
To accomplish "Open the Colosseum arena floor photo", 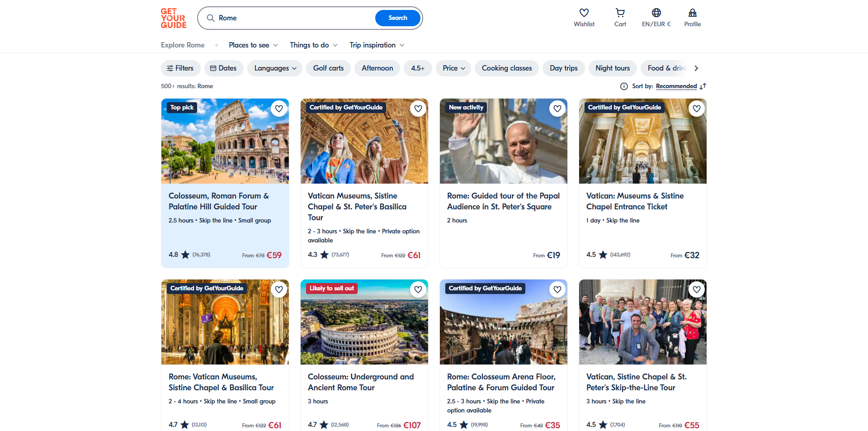I will coord(504,322).
